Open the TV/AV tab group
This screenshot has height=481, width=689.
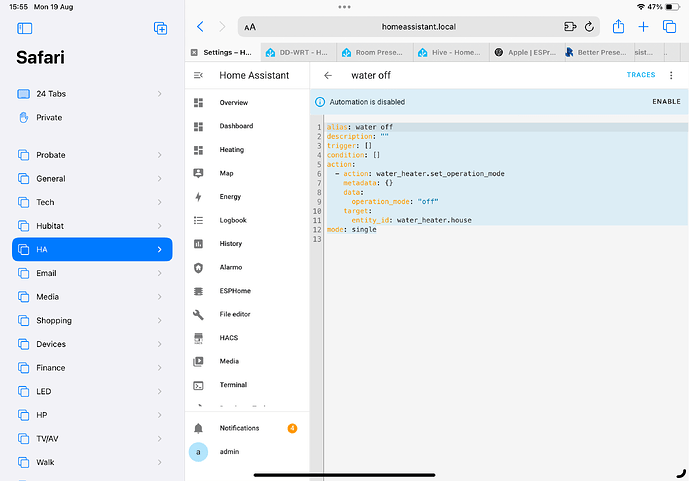[92, 439]
